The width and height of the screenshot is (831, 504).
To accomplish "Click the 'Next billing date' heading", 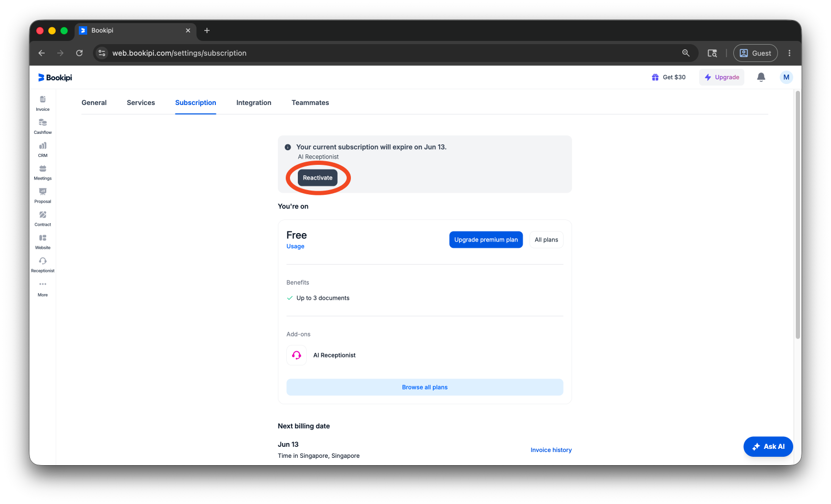I will (304, 426).
